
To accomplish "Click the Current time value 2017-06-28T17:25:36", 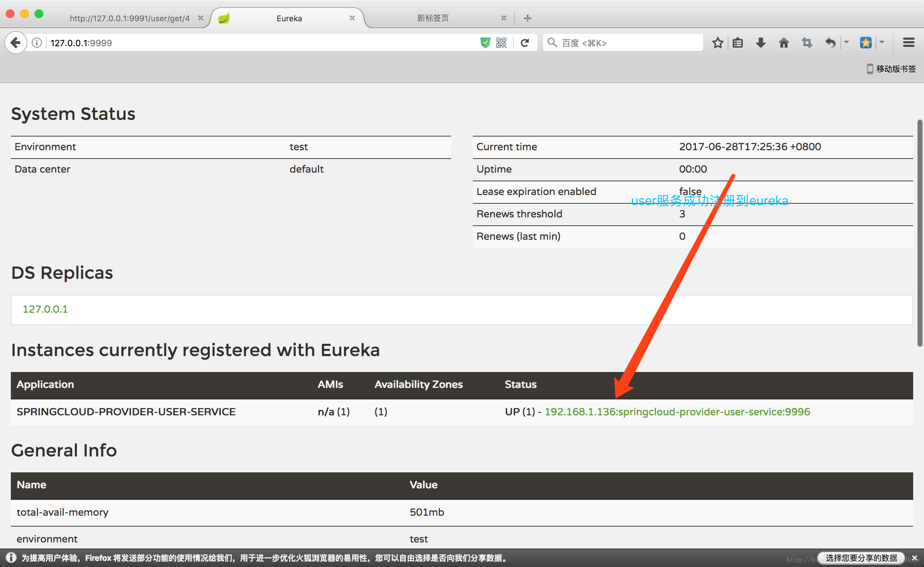I will (x=750, y=147).
